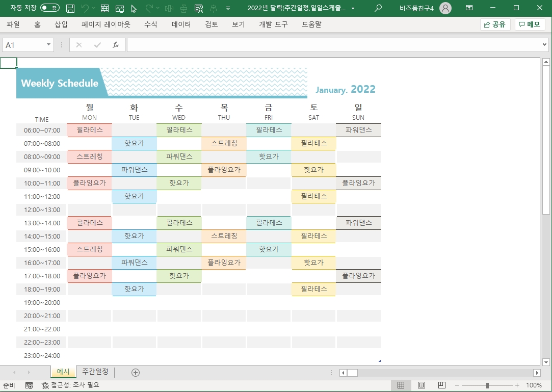Screen dimensions: 552x392
Task: Click the Save icon in title bar
Action: (70, 8)
